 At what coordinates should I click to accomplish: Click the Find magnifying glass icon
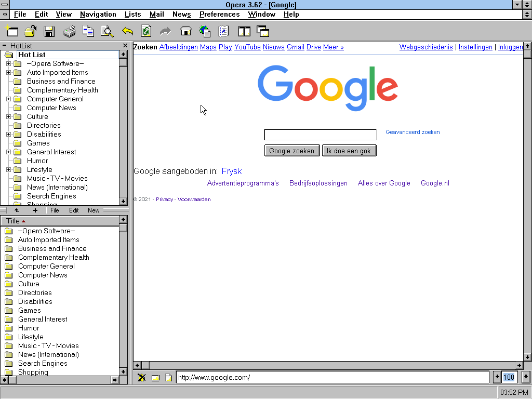tap(107, 31)
